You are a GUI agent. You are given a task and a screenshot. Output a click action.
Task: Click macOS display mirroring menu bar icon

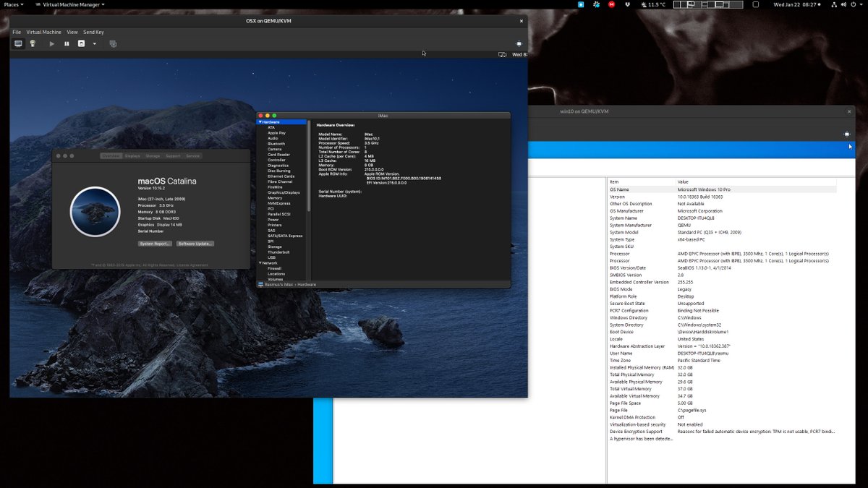502,54
